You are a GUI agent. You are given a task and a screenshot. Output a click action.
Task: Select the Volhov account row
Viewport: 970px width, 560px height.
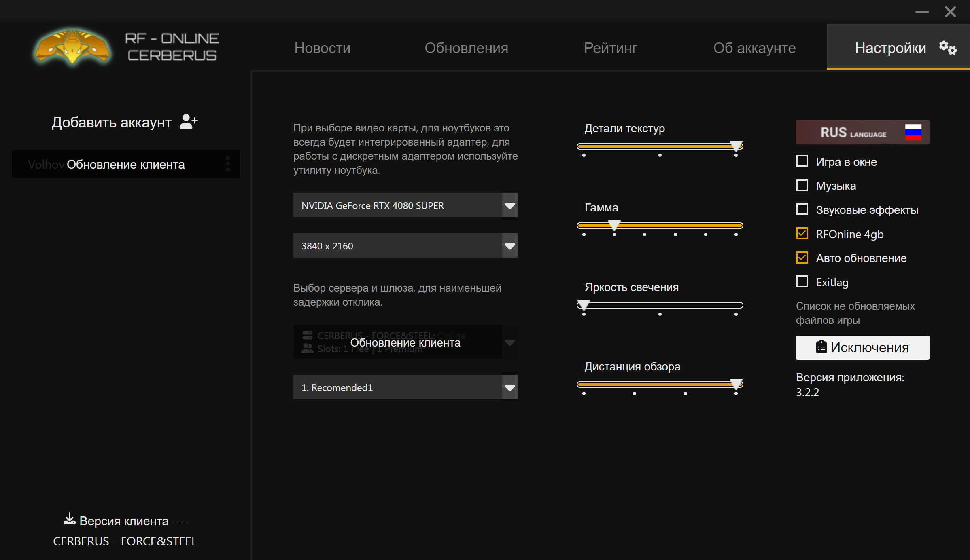coord(126,164)
